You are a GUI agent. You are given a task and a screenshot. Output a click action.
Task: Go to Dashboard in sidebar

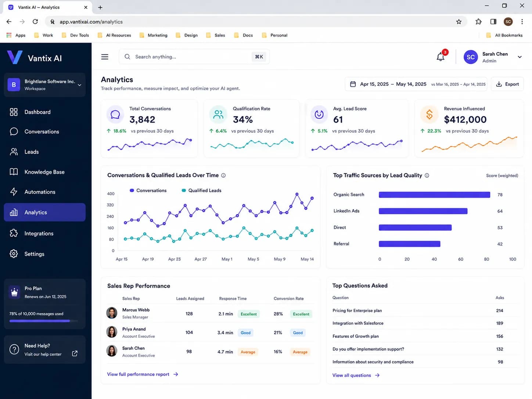pos(45,112)
